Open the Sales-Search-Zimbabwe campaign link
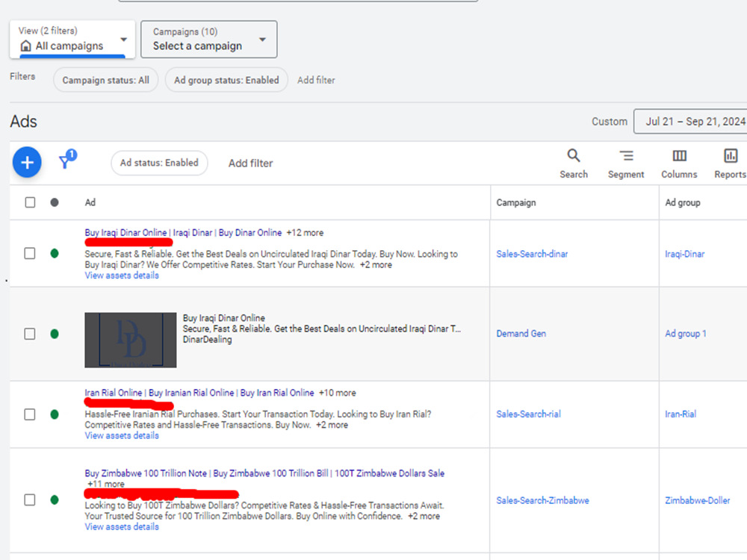This screenshot has height=560, width=747. (542, 500)
